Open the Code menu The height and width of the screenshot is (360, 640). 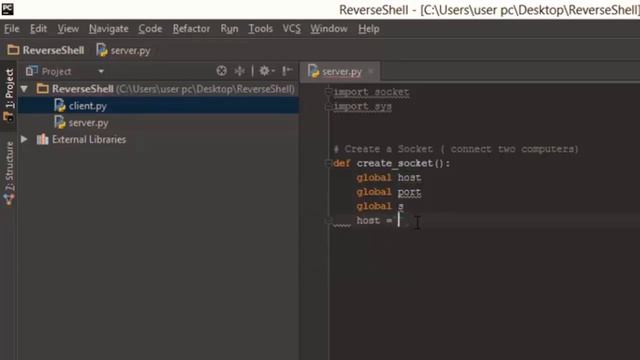(150, 29)
